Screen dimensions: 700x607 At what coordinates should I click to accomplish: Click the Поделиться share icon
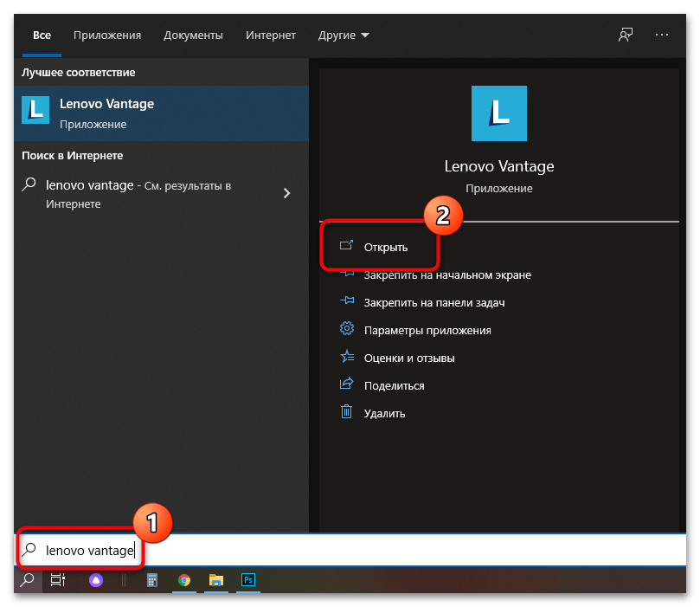pyautogui.click(x=347, y=385)
